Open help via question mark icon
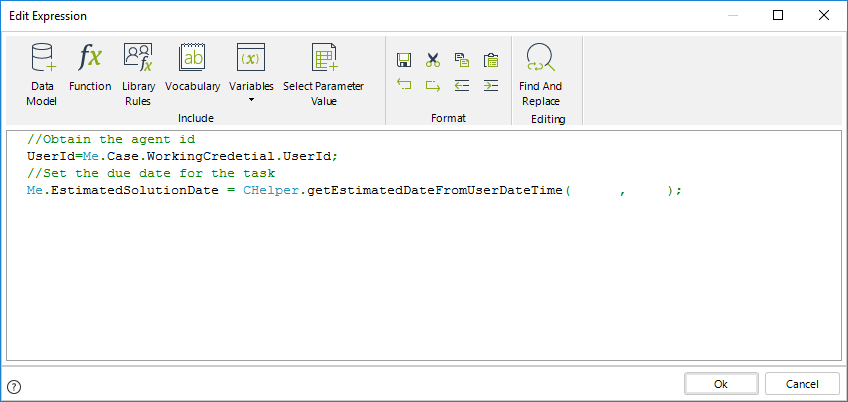Image resolution: width=848 pixels, height=402 pixels. (14, 386)
